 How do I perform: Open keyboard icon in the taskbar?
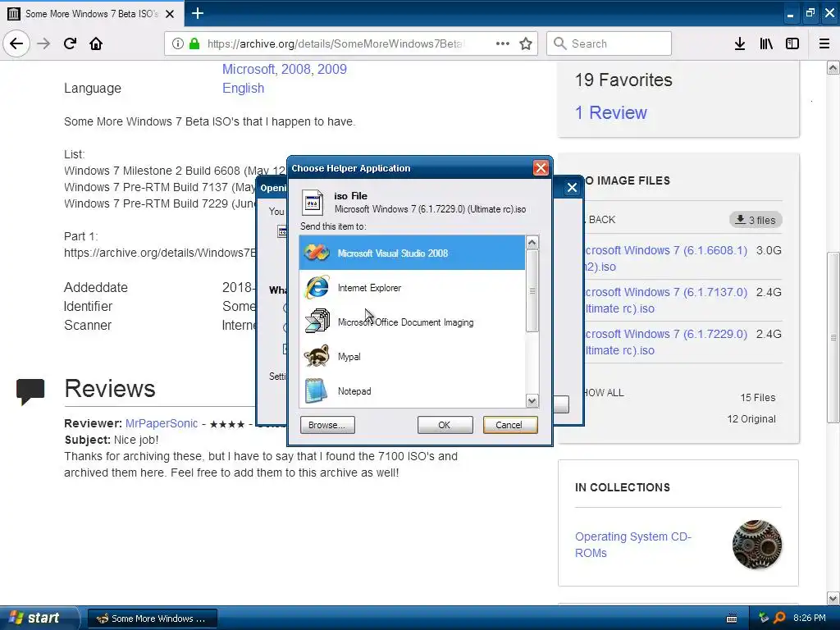click(731, 619)
